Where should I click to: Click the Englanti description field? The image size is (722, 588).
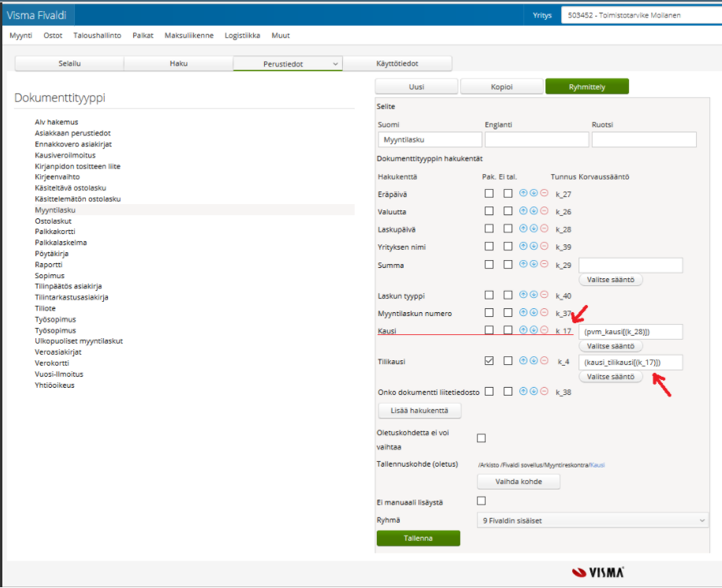tap(537, 140)
